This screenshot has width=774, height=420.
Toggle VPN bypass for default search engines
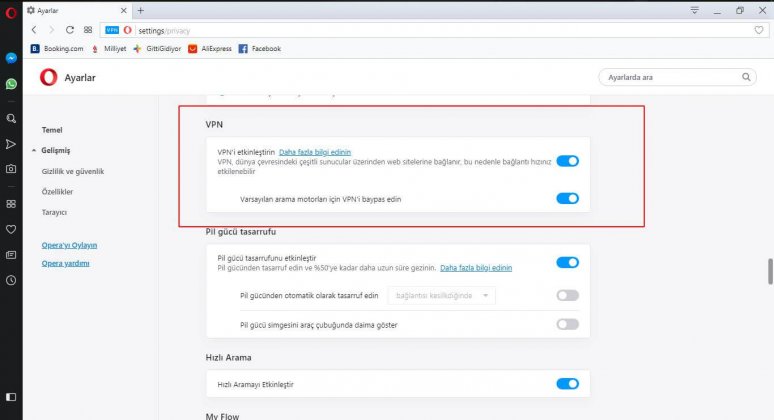567,198
